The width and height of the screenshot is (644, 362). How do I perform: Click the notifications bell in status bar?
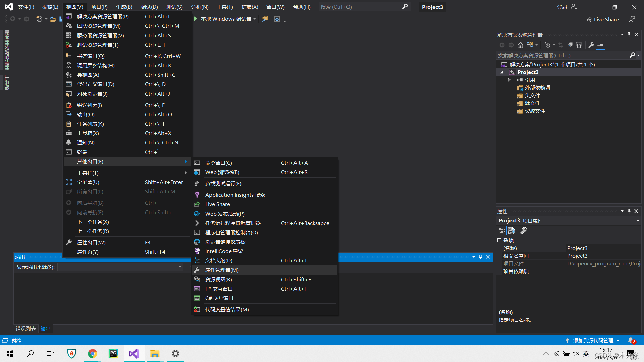click(631, 340)
